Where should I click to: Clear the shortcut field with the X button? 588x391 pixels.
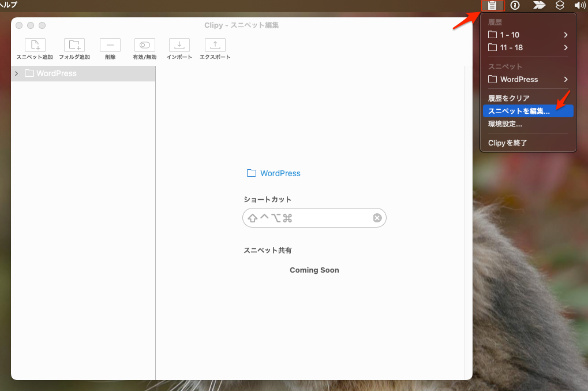pyautogui.click(x=377, y=218)
